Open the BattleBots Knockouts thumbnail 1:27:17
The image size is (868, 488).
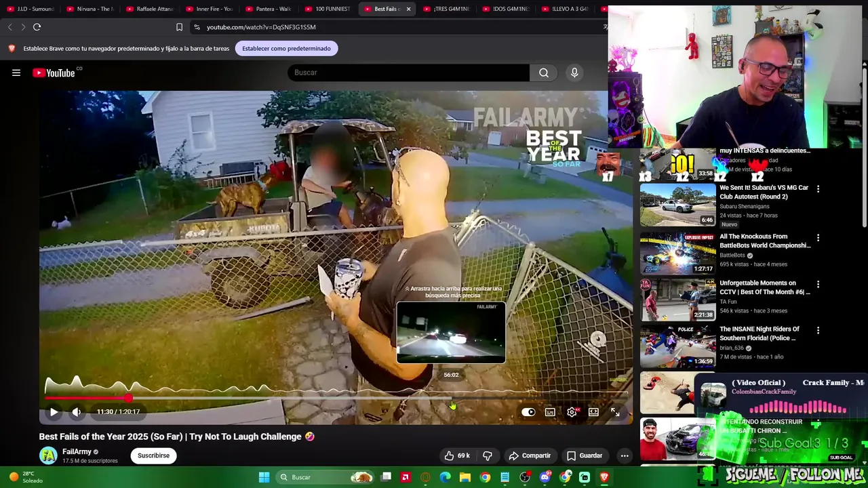click(x=677, y=253)
